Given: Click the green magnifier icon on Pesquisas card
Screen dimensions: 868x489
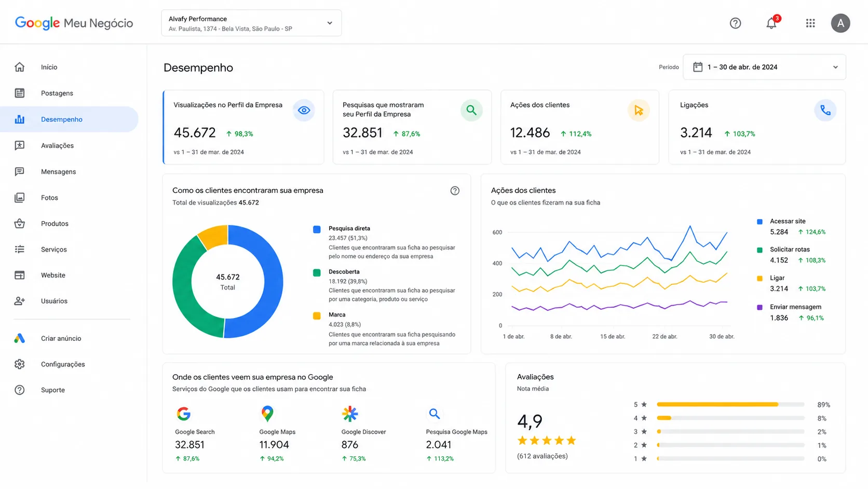Looking at the screenshot, I should (471, 110).
